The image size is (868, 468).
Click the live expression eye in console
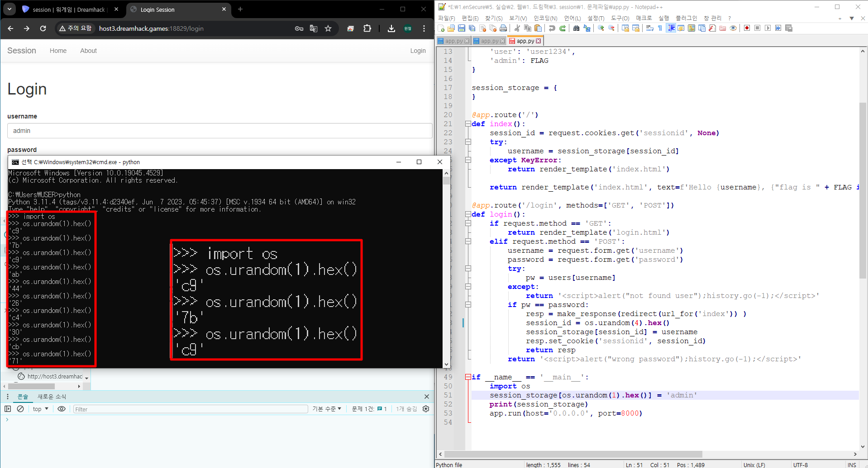62,409
